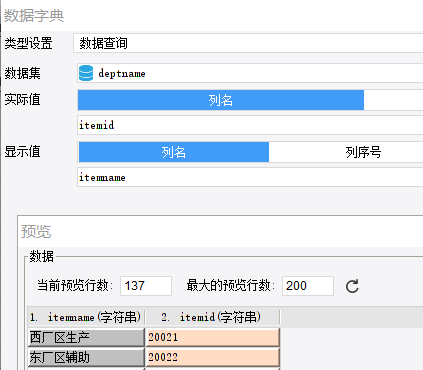Viewport: 423px width, 370px height.
Task: Select the 东厂区辅助 table cell
Action: click(x=86, y=357)
